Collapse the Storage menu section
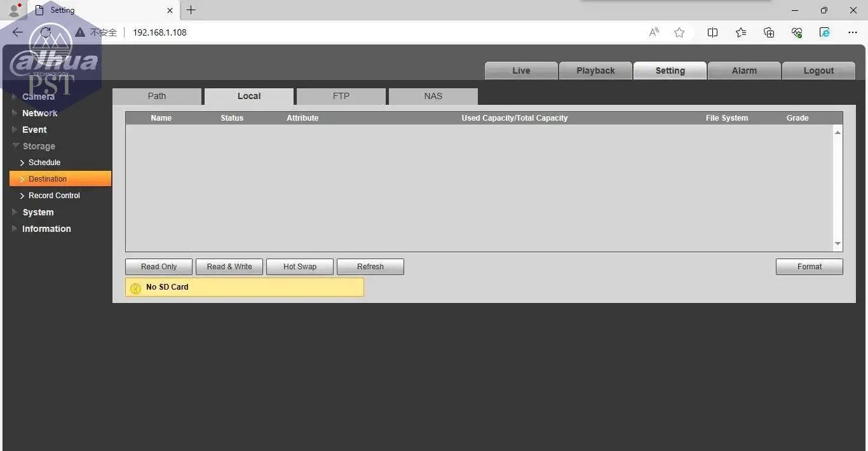 pyautogui.click(x=38, y=146)
